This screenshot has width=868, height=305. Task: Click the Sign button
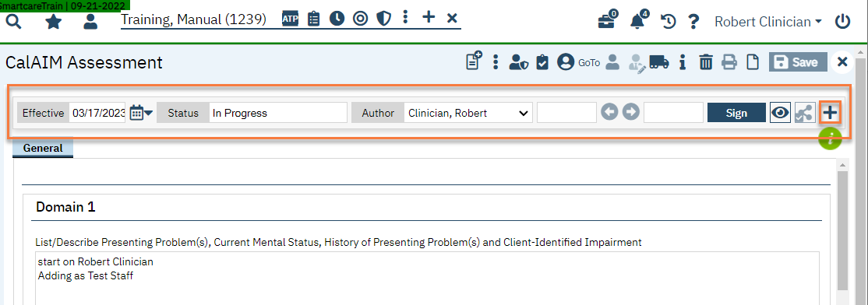(736, 114)
